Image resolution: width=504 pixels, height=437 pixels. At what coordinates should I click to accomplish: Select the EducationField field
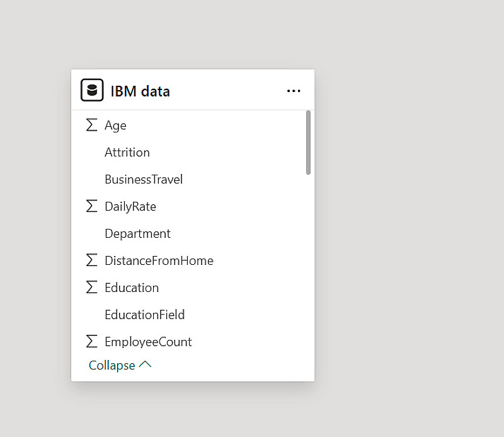tap(144, 315)
